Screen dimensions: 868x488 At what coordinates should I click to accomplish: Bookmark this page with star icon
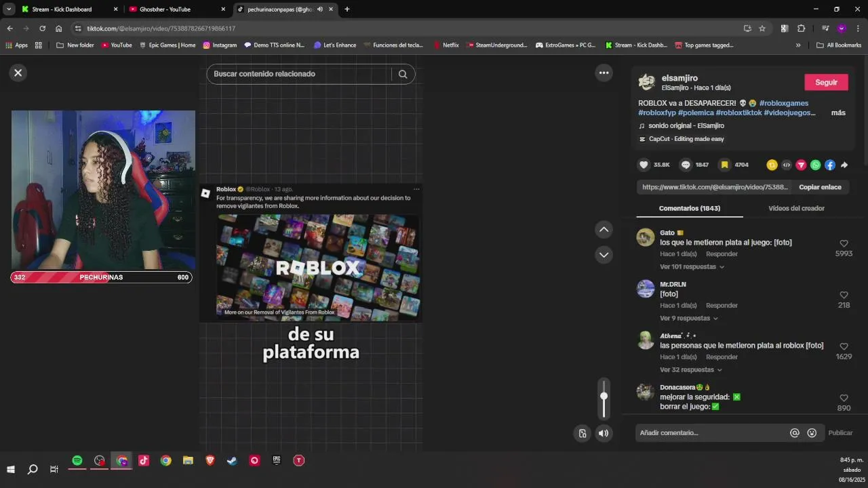tap(762, 28)
